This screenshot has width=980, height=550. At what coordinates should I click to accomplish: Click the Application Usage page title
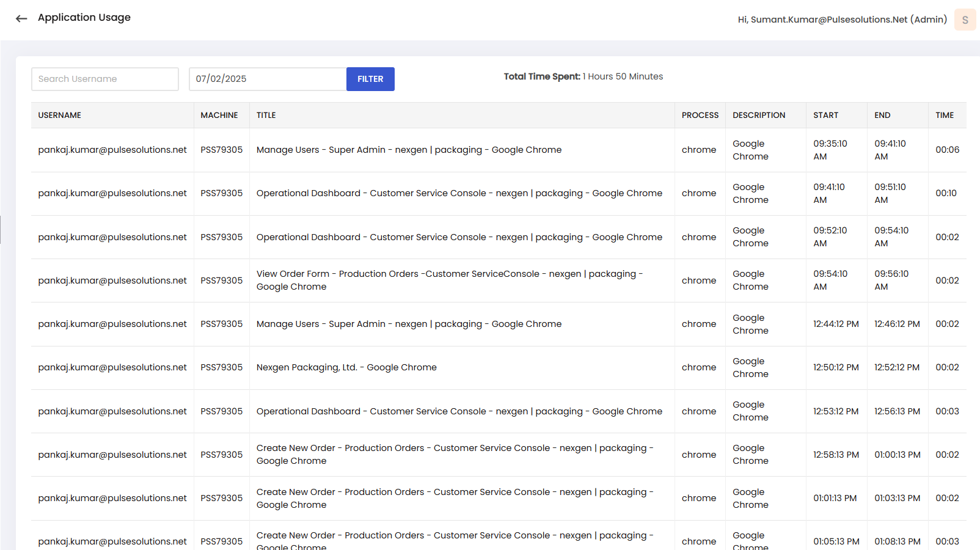(84, 18)
